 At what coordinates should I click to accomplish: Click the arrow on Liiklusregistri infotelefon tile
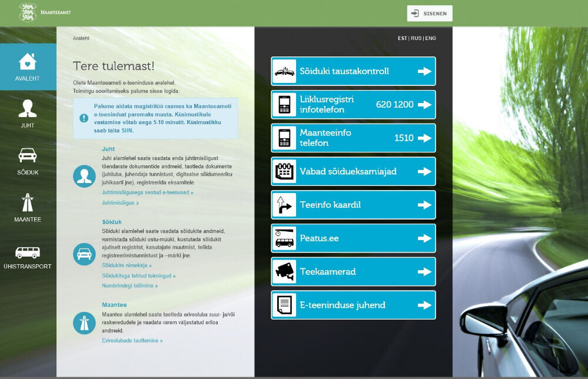click(x=424, y=105)
